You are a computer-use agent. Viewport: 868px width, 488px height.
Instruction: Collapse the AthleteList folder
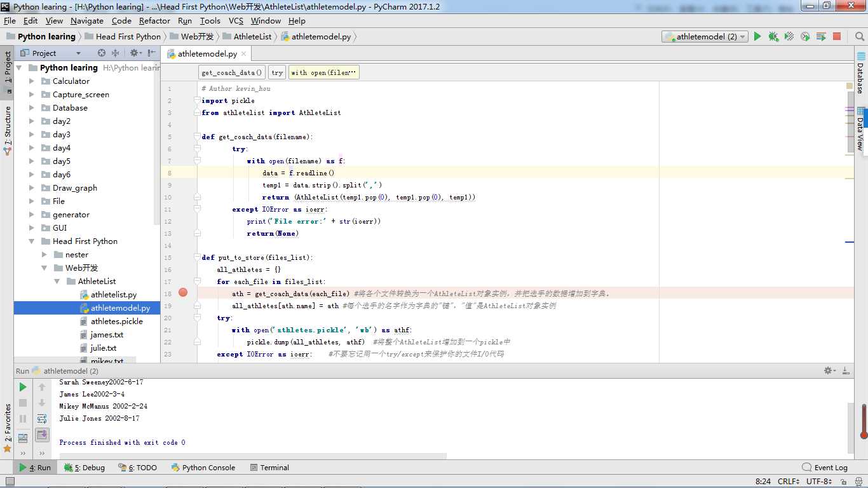(57, 281)
